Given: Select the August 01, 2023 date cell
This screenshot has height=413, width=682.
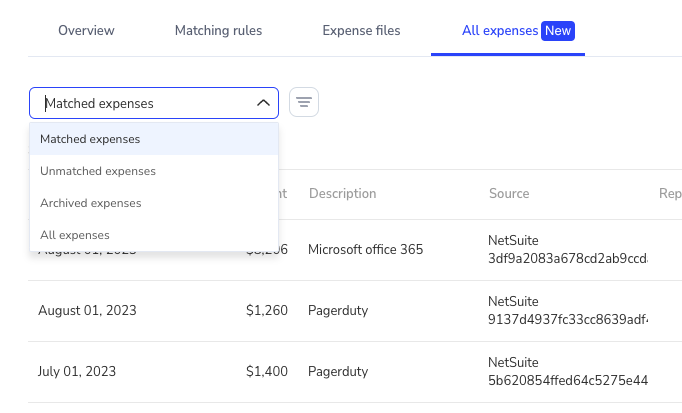Looking at the screenshot, I should click(87, 310).
